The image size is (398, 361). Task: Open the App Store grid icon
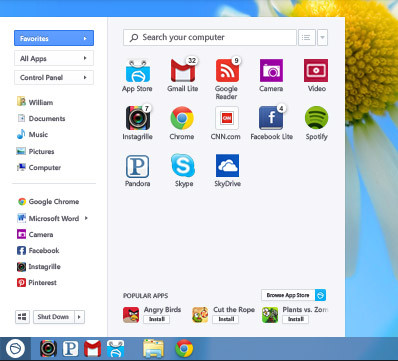click(x=138, y=71)
